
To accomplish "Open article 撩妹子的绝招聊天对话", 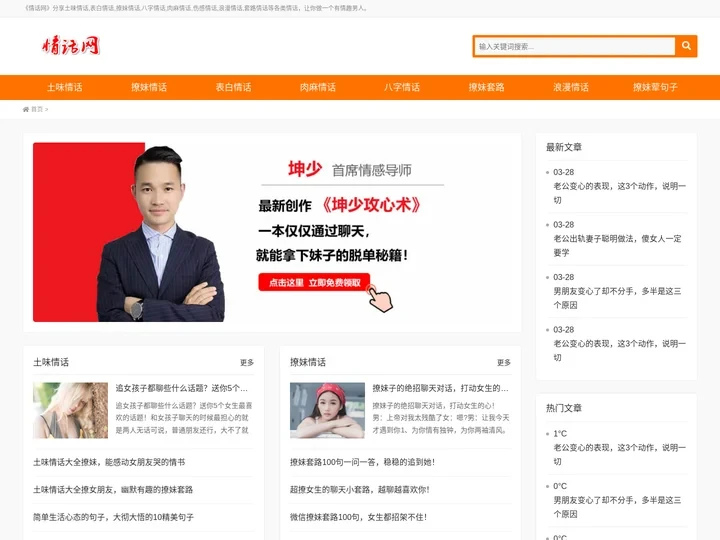I will tap(440, 388).
